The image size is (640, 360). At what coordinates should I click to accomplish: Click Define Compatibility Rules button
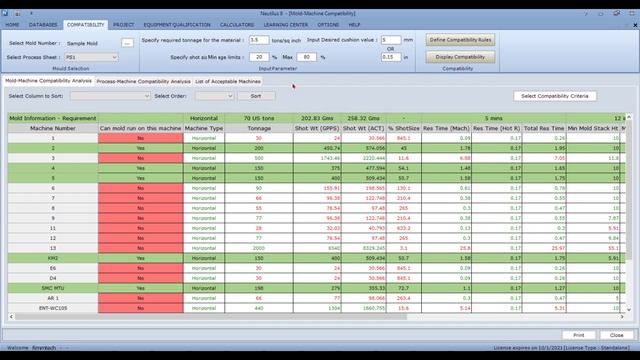click(460, 40)
